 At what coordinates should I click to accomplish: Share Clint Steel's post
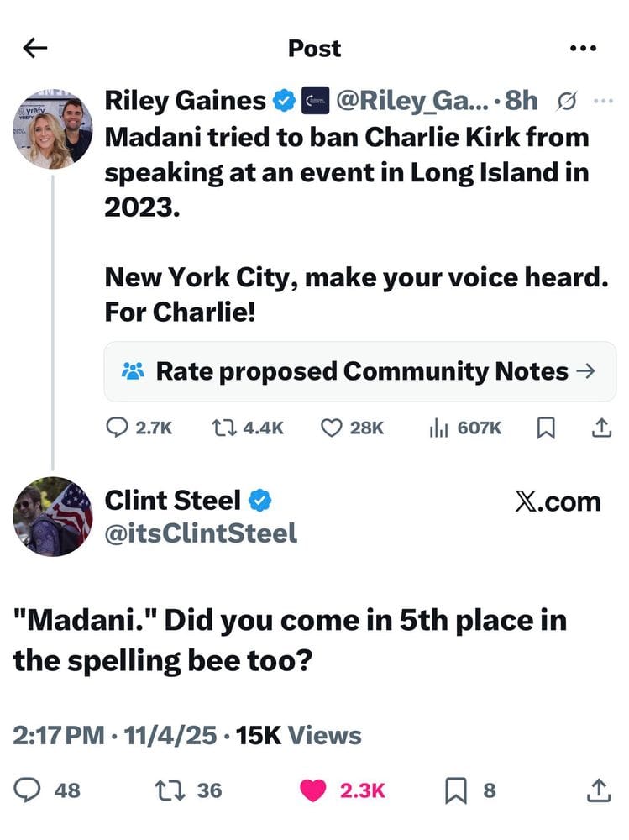click(598, 790)
